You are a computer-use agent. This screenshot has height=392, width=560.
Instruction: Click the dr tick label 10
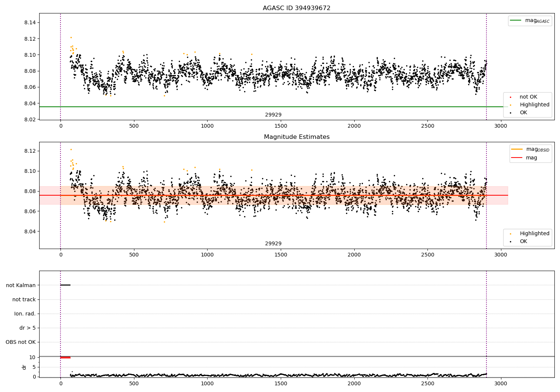tap(32, 357)
